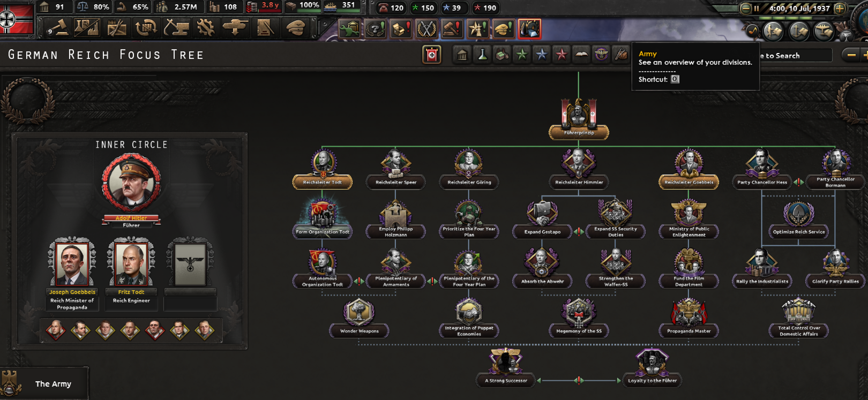The height and width of the screenshot is (400, 868).
Task: Select the A Strong Successor focus
Action: point(506,368)
